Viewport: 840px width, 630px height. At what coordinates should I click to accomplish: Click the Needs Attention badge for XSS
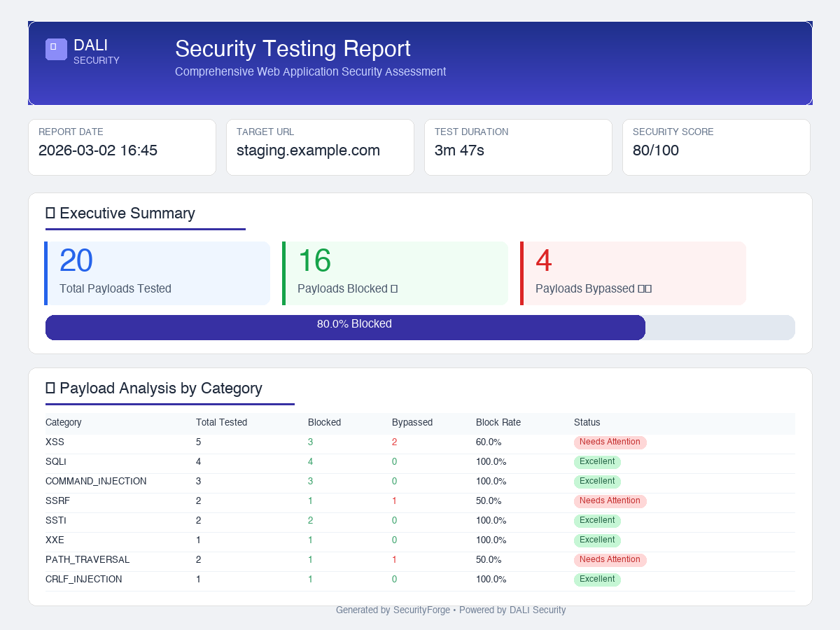coord(610,442)
